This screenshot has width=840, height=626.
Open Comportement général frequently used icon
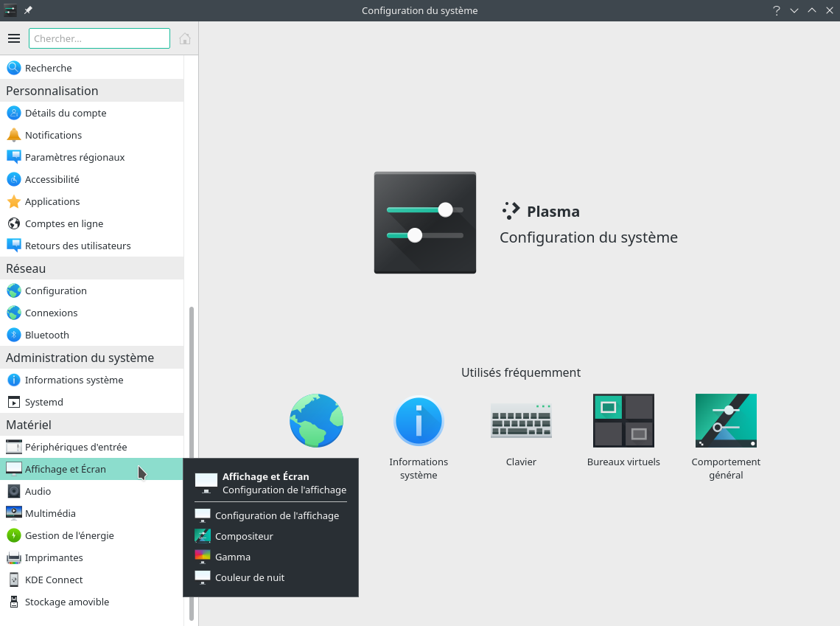tap(726, 421)
